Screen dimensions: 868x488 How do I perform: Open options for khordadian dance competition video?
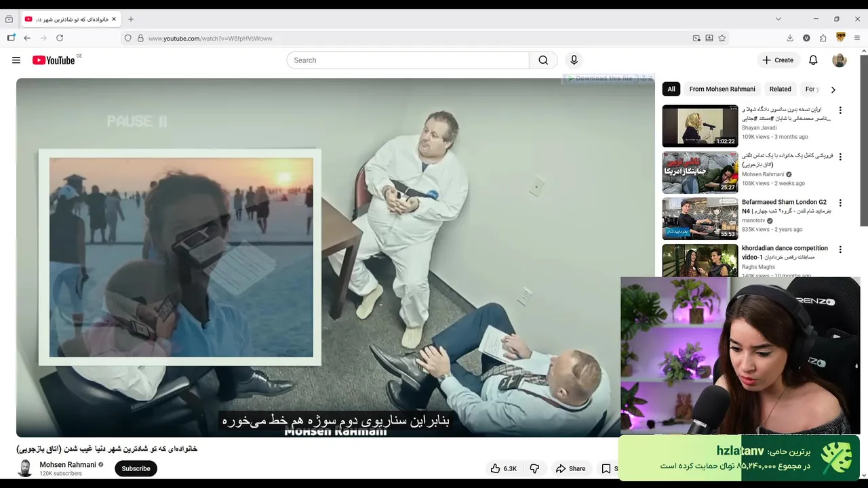(x=840, y=249)
